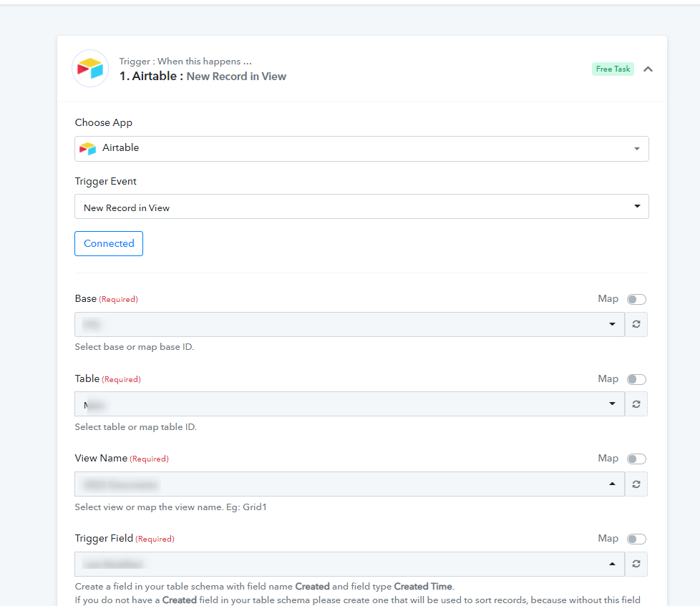Toggle the Map switch for View Name

pos(636,459)
